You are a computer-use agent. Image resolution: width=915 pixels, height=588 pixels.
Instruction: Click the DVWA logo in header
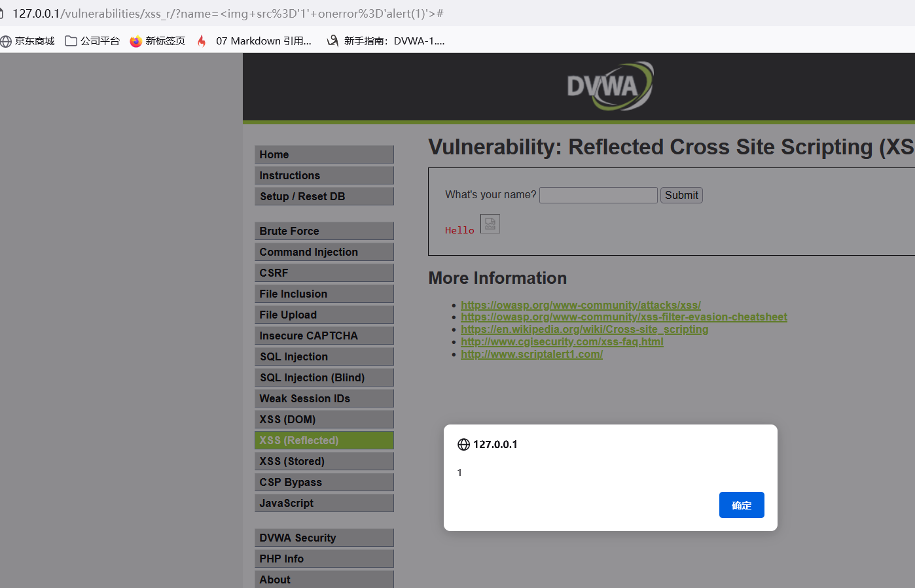(610, 86)
